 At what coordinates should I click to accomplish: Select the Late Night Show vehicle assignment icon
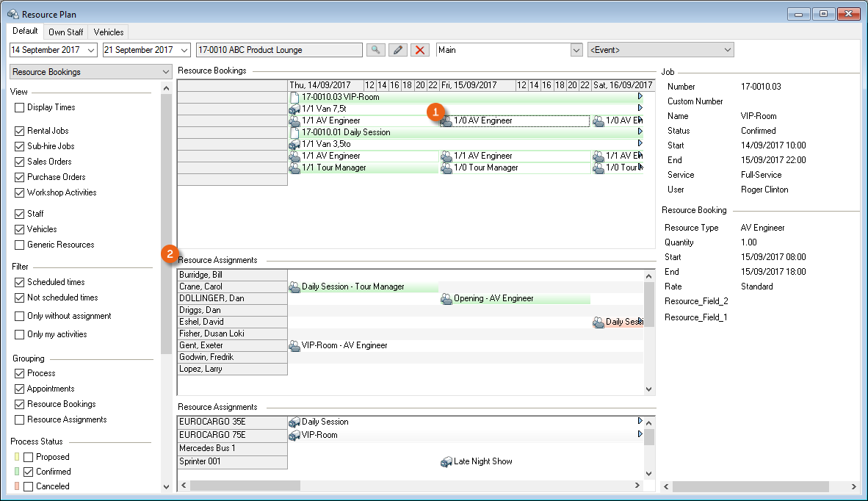(446, 462)
